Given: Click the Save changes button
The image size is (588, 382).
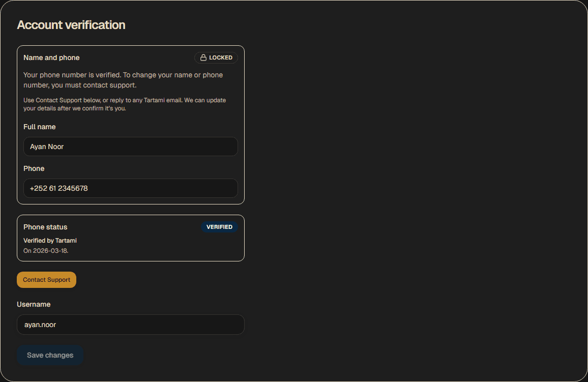Looking at the screenshot, I should click(50, 355).
